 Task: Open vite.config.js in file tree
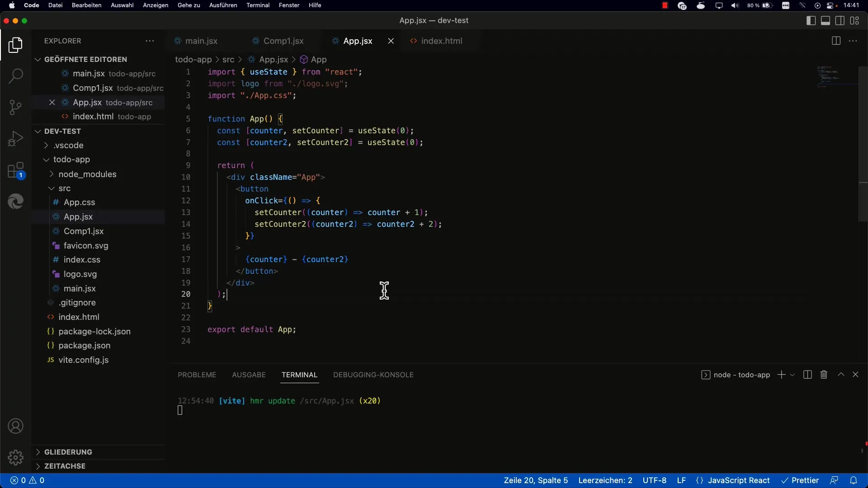pyautogui.click(x=99, y=360)
